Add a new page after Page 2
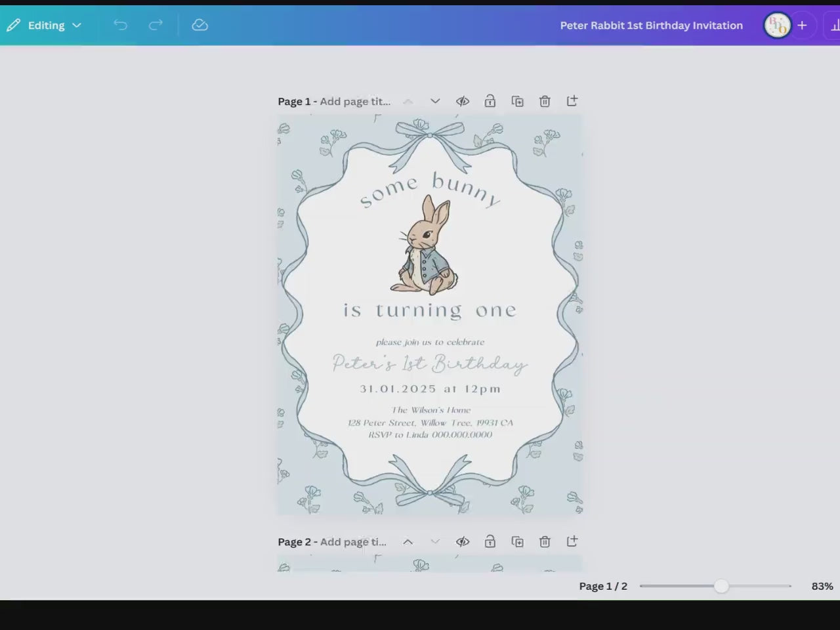Image resolution: width=840 pixels, height=630 pixels. pyautogui.click(x=572, y=541)
